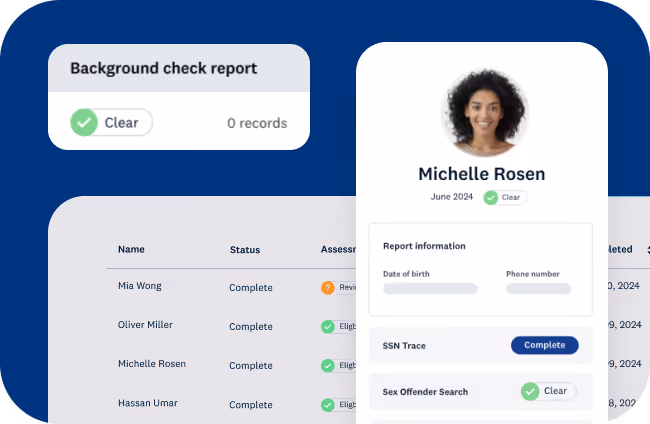Click the small Clear badge beside June 2024

[x=504, y=198]
